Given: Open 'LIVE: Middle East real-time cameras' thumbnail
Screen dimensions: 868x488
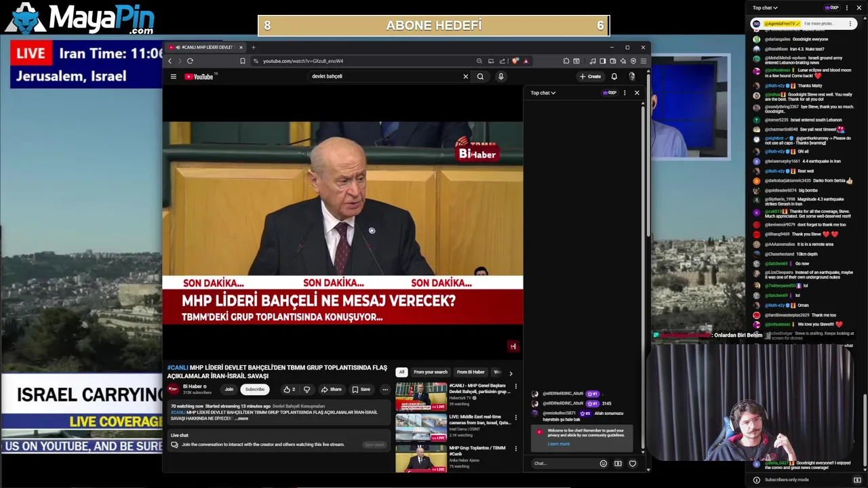Looking at the screenshot, I should 421,428.
